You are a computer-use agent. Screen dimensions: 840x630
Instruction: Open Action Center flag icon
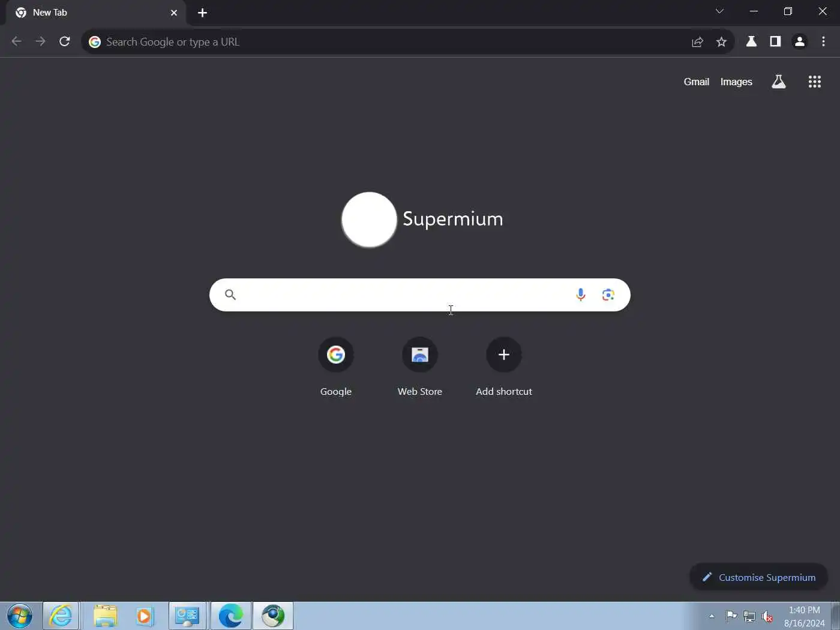pos(731,616)
